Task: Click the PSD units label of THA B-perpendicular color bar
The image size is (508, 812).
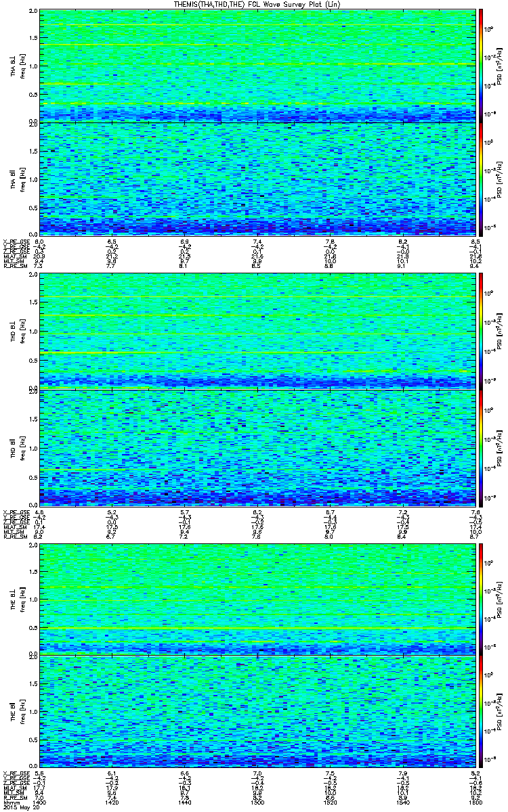Action: point(501,66)
